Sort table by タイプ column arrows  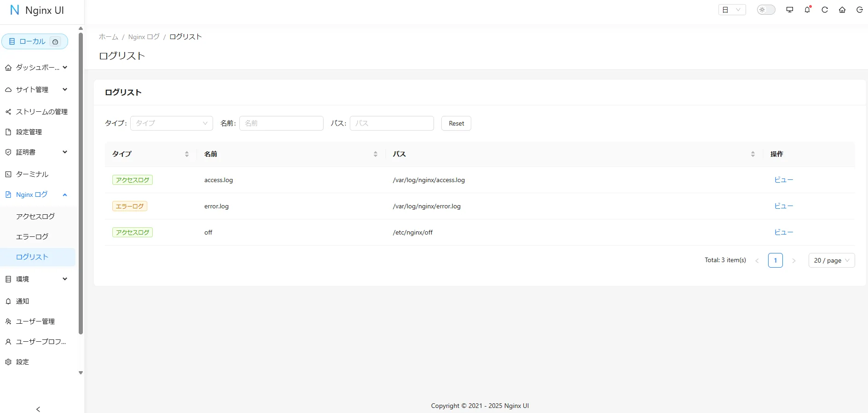coord(187,154)
